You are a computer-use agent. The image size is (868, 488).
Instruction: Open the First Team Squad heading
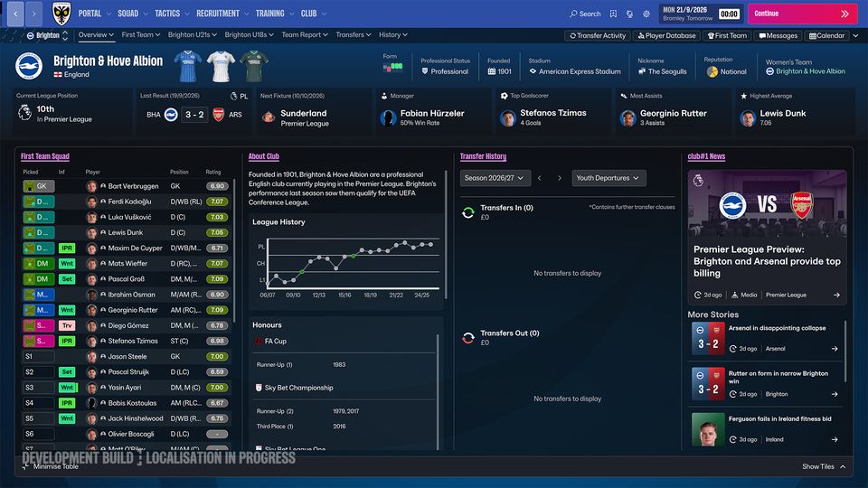click(x=45, y=156)
